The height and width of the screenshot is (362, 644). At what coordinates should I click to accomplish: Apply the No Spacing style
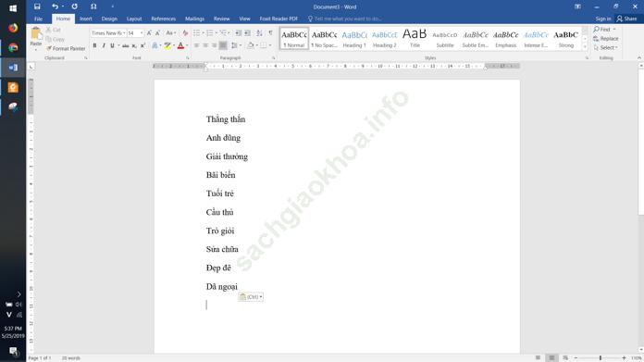point(324,39)
